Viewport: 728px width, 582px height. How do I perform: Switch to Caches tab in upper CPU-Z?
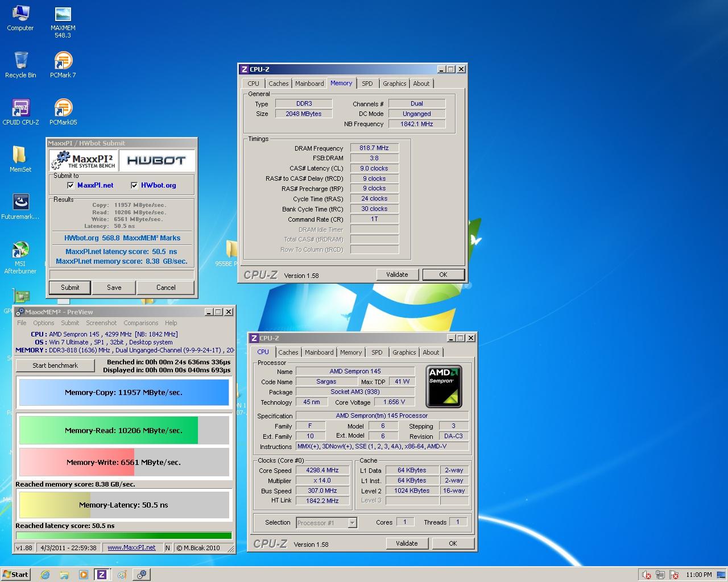pyautogui.click(x=278, y=84)
